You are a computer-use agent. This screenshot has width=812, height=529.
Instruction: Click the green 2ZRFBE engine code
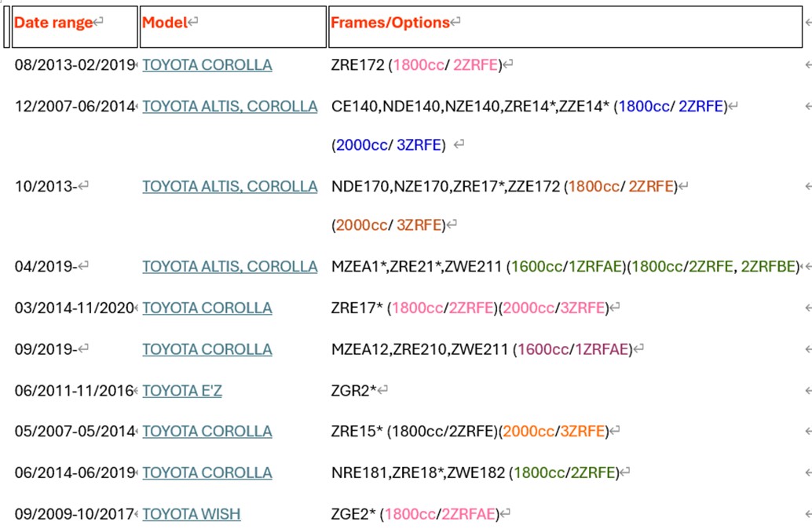767,267
